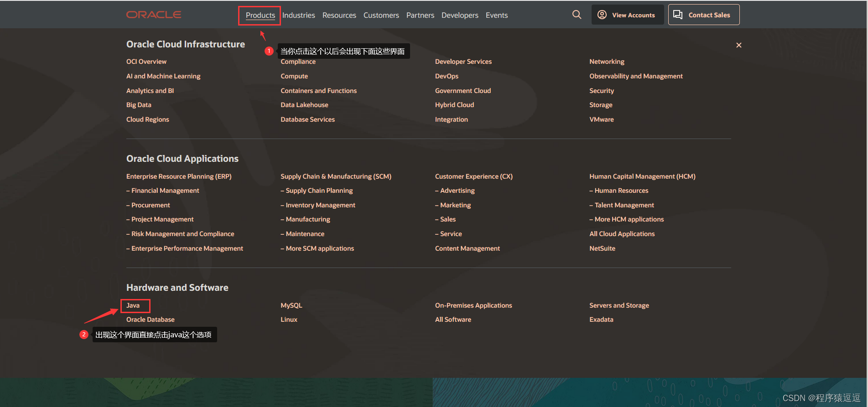Open the Networking link
This screenshot has height=407, width=868.
coord(607,62)
